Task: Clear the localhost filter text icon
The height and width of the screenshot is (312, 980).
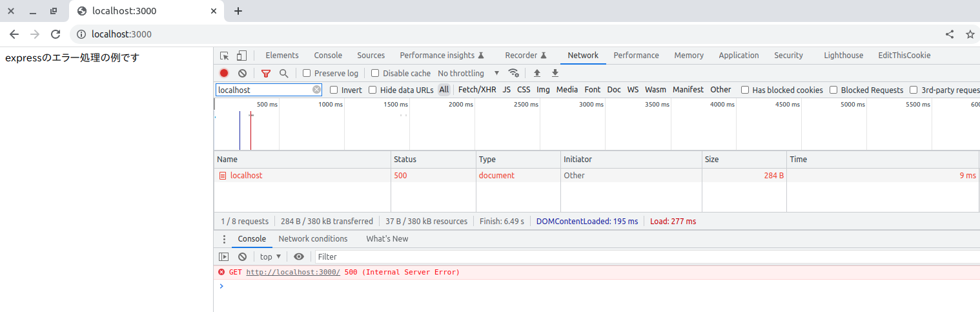Action: pos(316,90)
